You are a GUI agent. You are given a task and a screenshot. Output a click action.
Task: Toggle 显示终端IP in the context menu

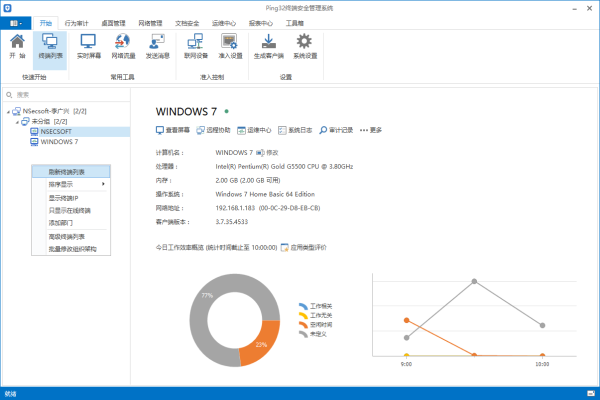pyautogui.click(x=71, y=198)
